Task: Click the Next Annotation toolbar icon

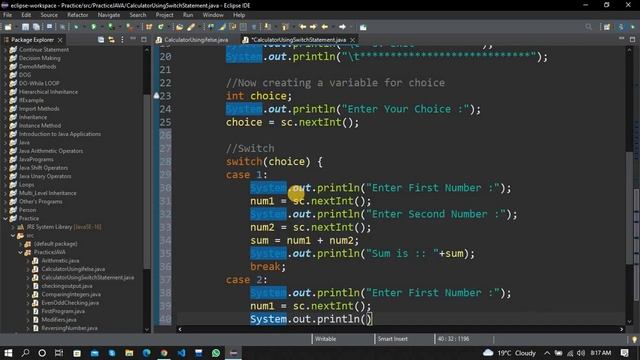Action: coord(267,27)
